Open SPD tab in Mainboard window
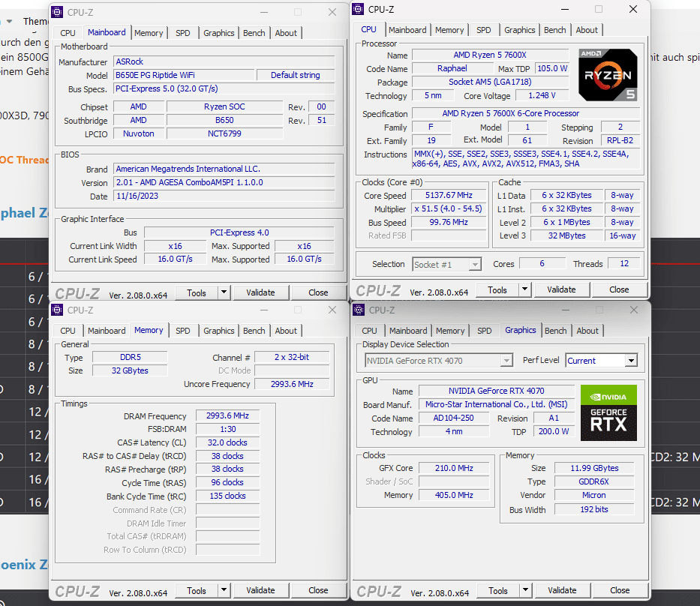The image size is (700, 606). 182,33
